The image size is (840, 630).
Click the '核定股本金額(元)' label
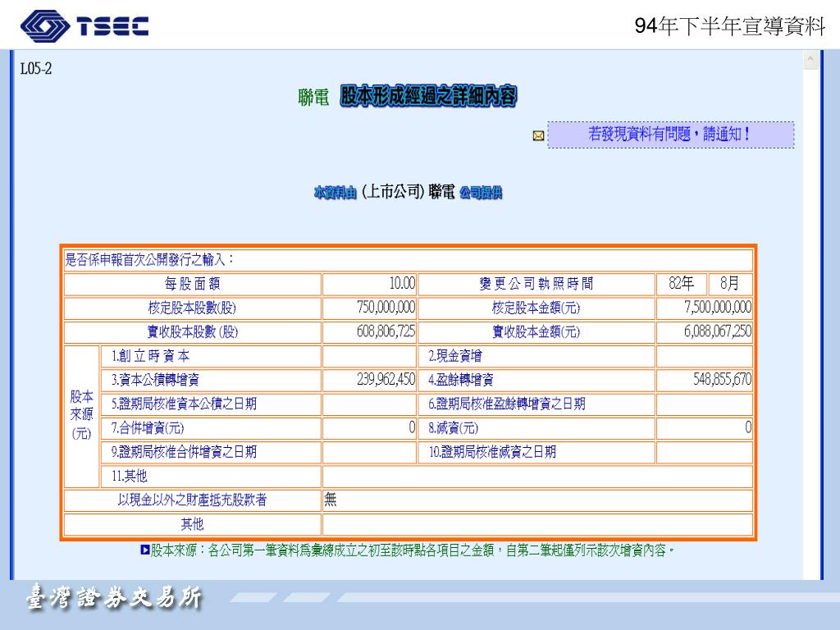pos(536,308)
